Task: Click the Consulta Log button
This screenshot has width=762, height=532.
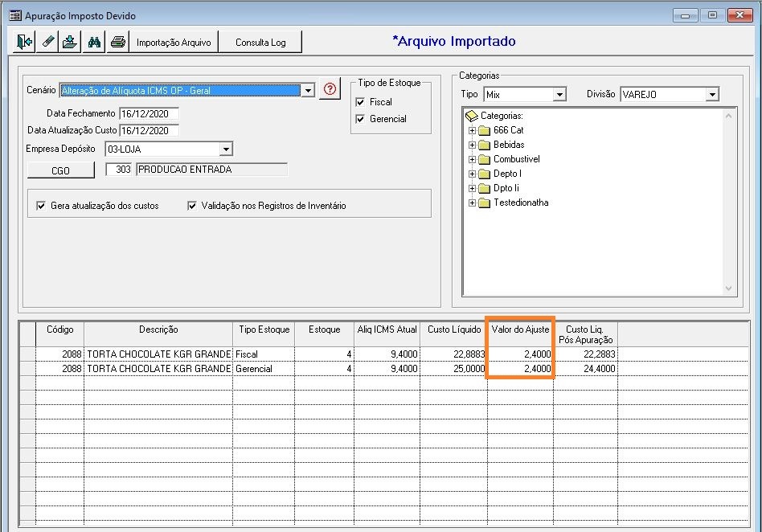Action: coord(260,42)
